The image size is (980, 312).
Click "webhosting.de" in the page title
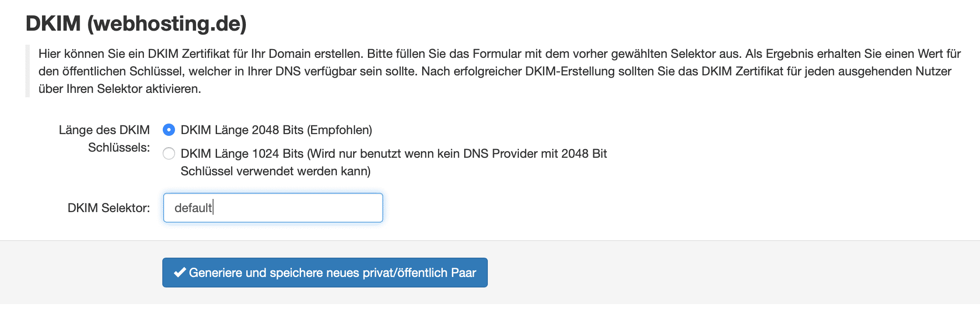167,23
